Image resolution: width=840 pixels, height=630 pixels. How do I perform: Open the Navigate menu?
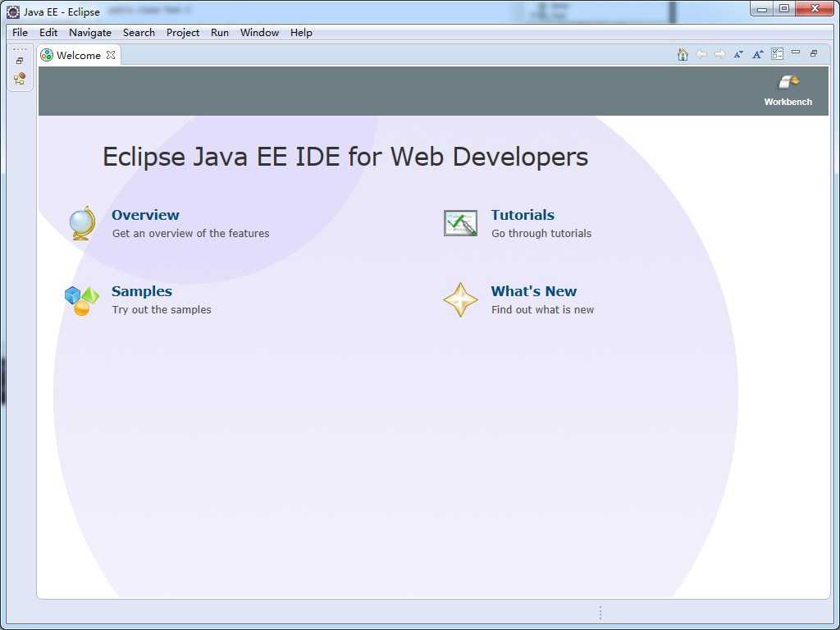pos(90,33)
